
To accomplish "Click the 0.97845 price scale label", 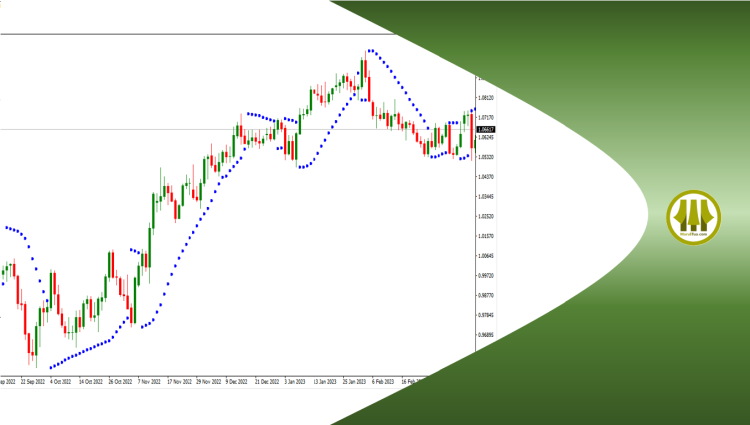I will coord(486,315).
